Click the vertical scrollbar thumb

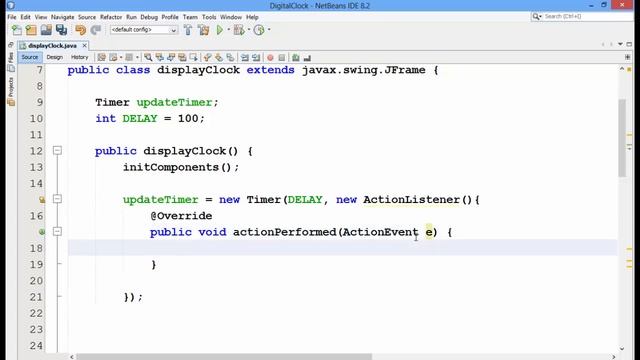622,138
